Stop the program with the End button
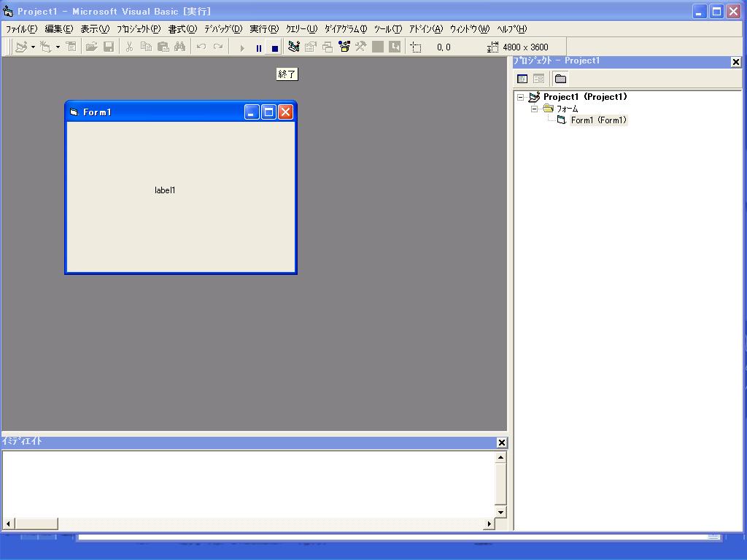 coord(275,47)
